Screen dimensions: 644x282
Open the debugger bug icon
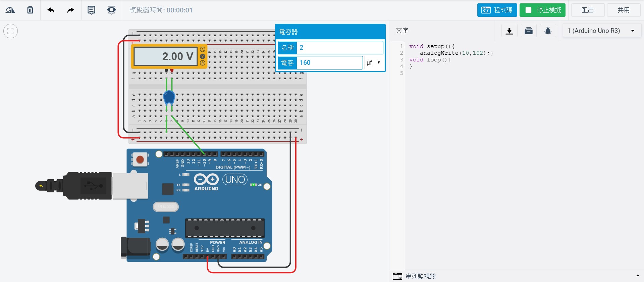(x=548, y=31)
